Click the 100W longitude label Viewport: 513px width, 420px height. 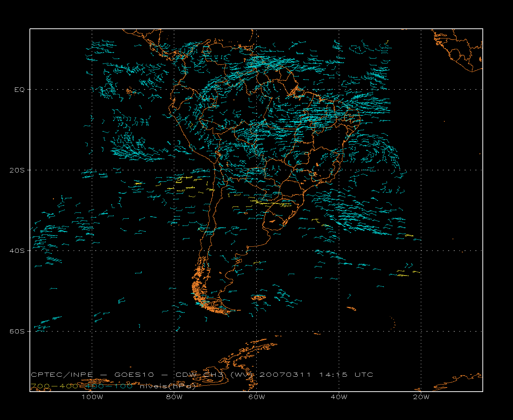pyautogui.click(x=92, y=397)
